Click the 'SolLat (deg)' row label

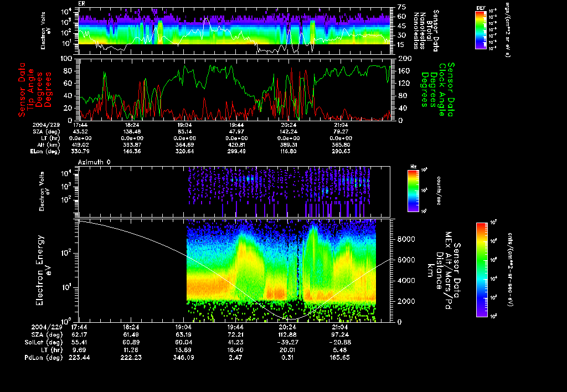pyautogui.click(x=44, y=342)
